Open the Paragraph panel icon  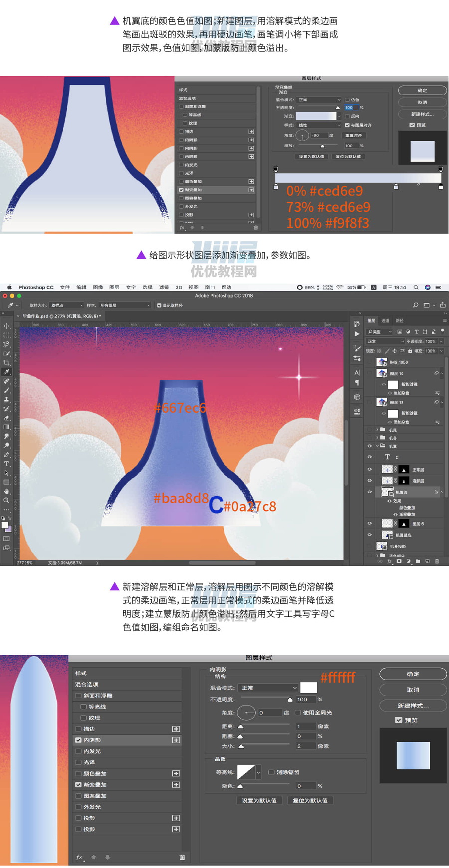coord(357,383)
